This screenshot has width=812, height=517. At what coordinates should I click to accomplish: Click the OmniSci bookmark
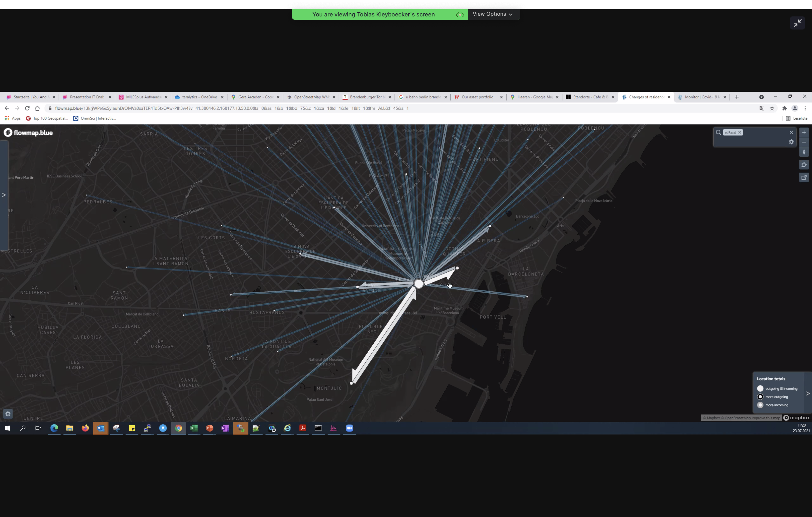pos(95,118)
